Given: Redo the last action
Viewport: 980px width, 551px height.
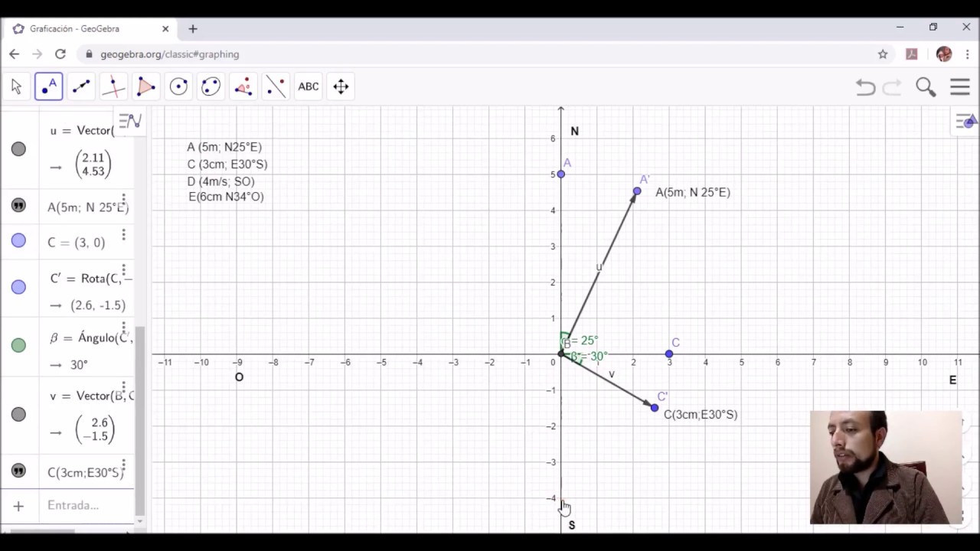Looking at the screenshot, I should tap(892, 87).
